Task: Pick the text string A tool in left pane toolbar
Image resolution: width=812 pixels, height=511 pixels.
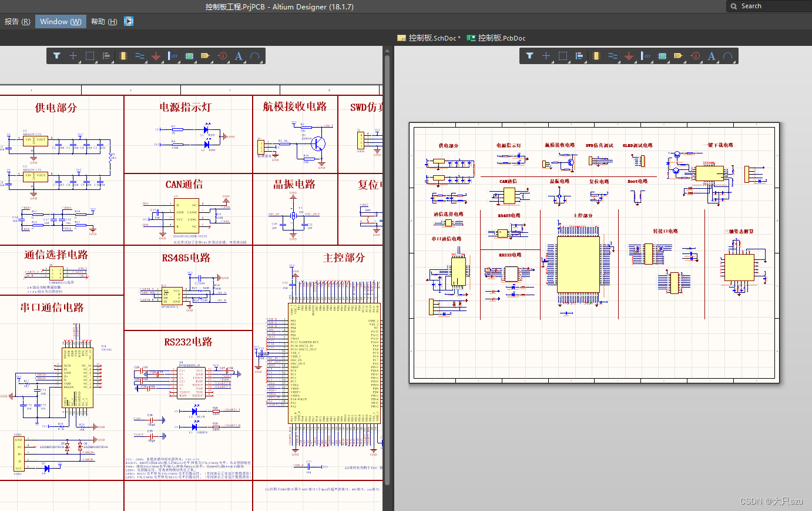Action: point(239,56)
